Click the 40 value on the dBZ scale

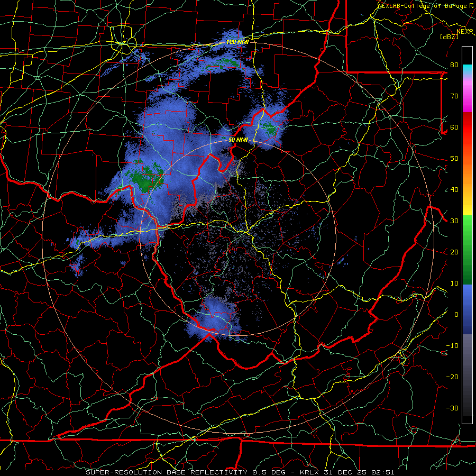pos(454,190)
